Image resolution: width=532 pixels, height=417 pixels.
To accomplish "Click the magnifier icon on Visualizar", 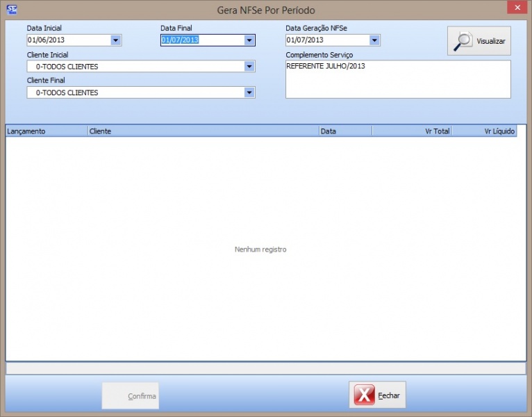I will click(x=463, y=41).
